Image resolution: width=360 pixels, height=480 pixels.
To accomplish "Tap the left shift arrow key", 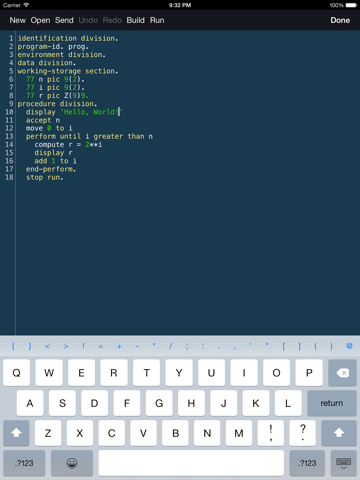I will pos(16,433).
